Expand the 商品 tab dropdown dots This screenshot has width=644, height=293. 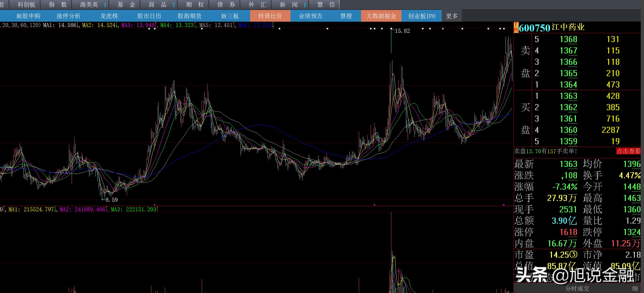click(x=174, y=5)
